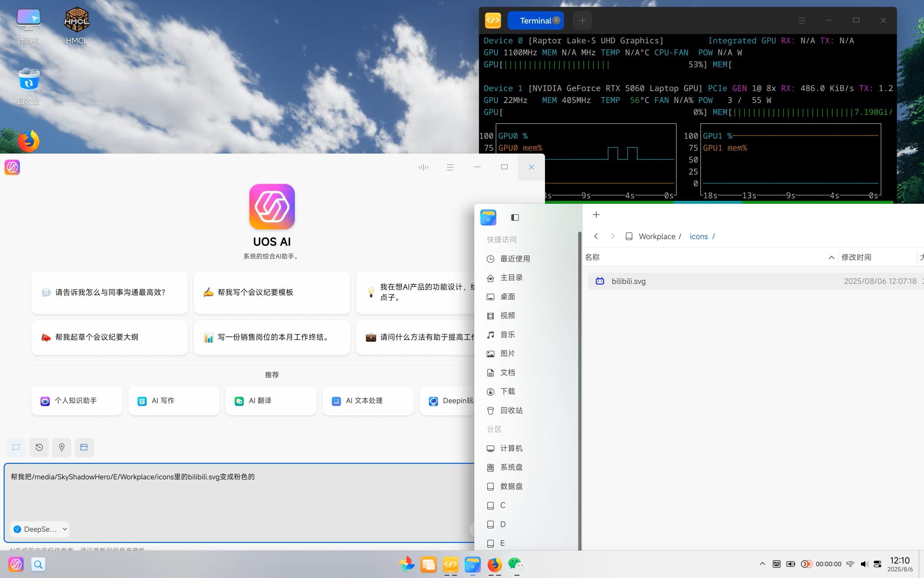
Task: Close the Terminal tab
Action: point(556,21)
